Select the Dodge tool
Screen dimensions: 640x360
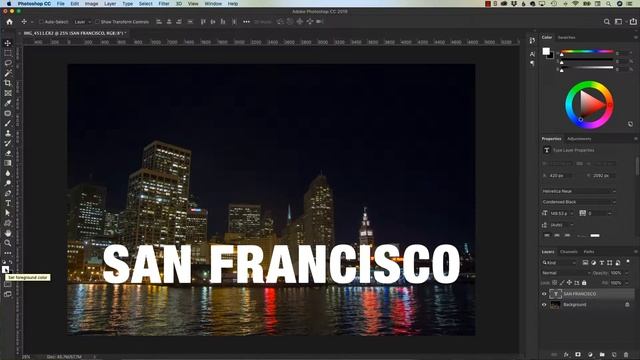[x=8, y=183]
